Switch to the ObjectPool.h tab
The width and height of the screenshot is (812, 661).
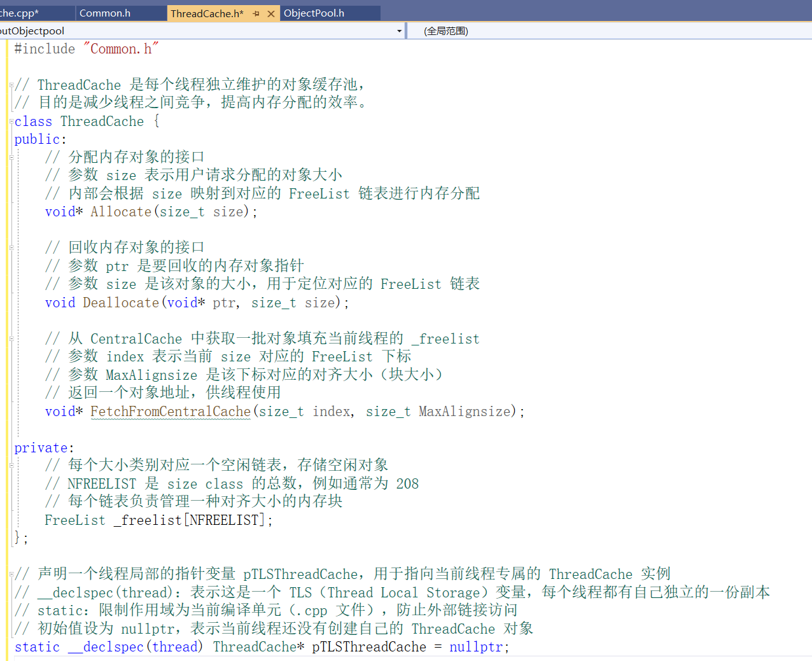pyautogui.click(x=314, y=13)
